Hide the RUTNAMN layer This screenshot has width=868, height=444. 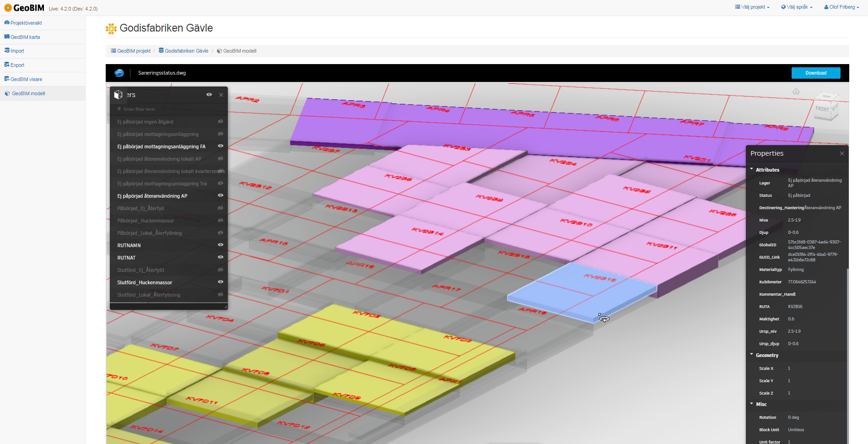coord(220,245)
